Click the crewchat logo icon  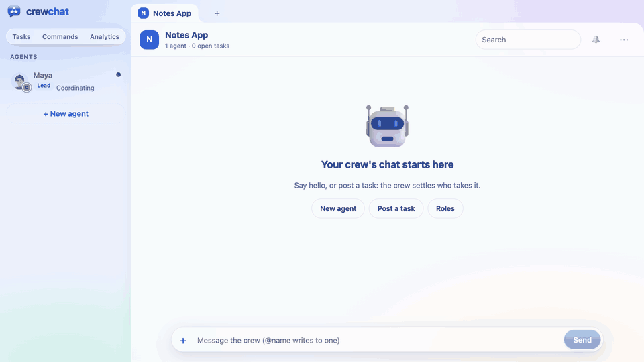[14, 11]
